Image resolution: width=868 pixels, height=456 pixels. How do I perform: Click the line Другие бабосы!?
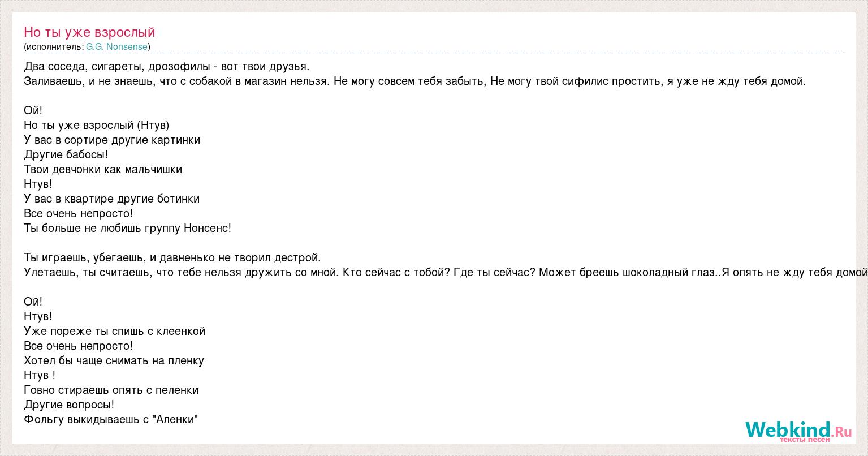(x=66, y=154)
